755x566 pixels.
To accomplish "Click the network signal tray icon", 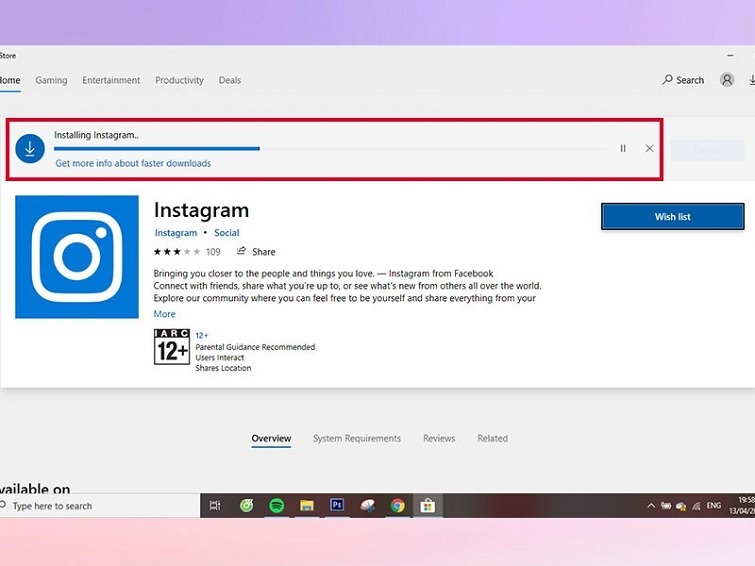I will 696,506.
